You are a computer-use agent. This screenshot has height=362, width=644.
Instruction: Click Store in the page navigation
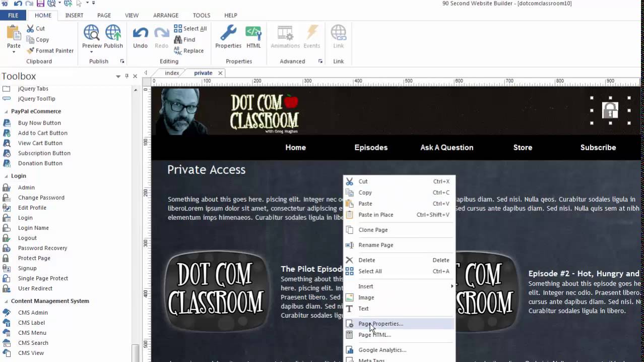tap(523, 148)
